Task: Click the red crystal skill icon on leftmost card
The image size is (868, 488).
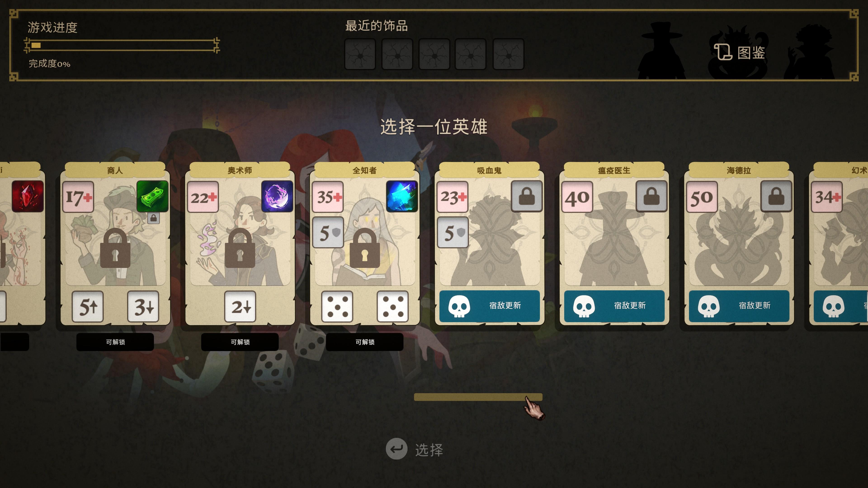Action: click(28, 196)
